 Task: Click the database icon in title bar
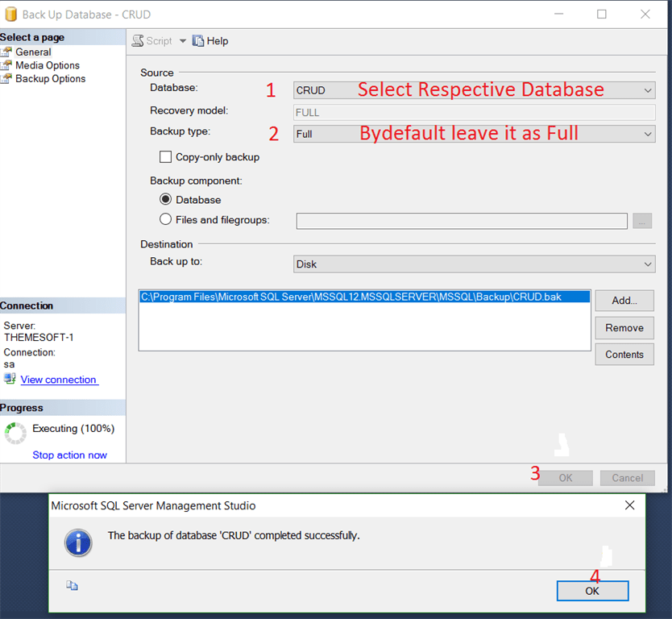pos(10,15)
